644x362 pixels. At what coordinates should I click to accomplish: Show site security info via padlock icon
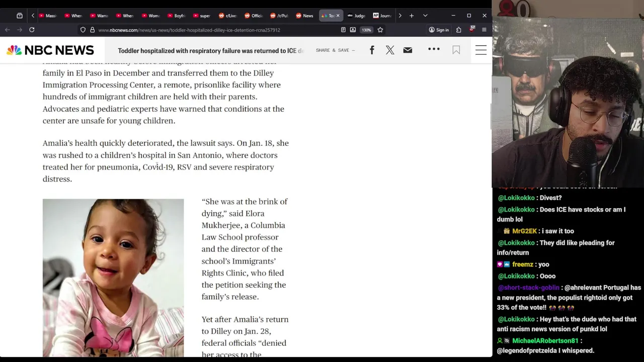click(92, 30)
